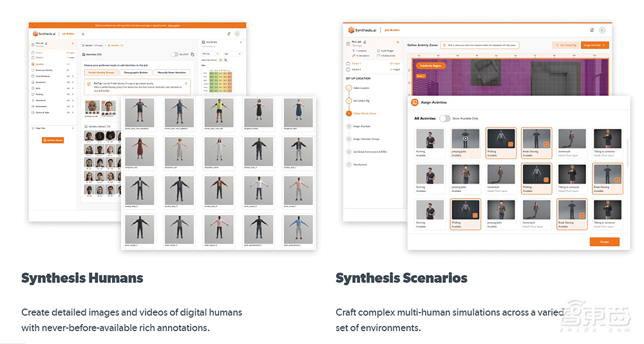Click the notification bell in the Scenarios window
This screenshot has width=644, height=344.
click(592, 30)
